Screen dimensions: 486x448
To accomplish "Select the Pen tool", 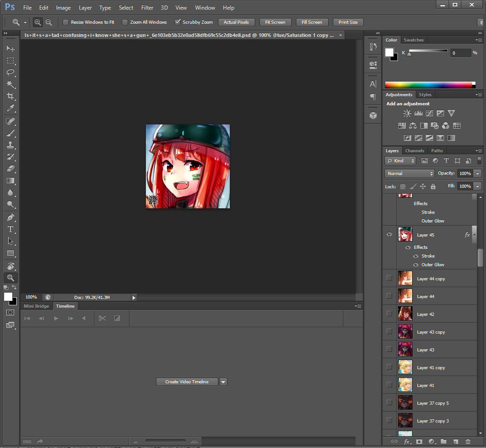I will (x=10, y=217).
